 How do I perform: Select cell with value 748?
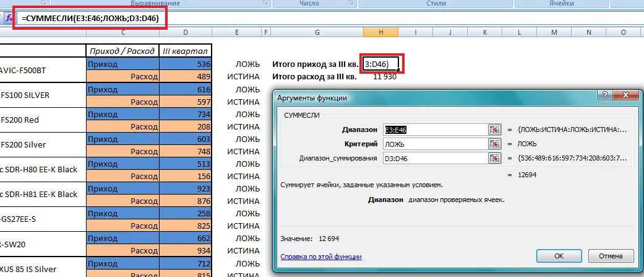[185, 151]
